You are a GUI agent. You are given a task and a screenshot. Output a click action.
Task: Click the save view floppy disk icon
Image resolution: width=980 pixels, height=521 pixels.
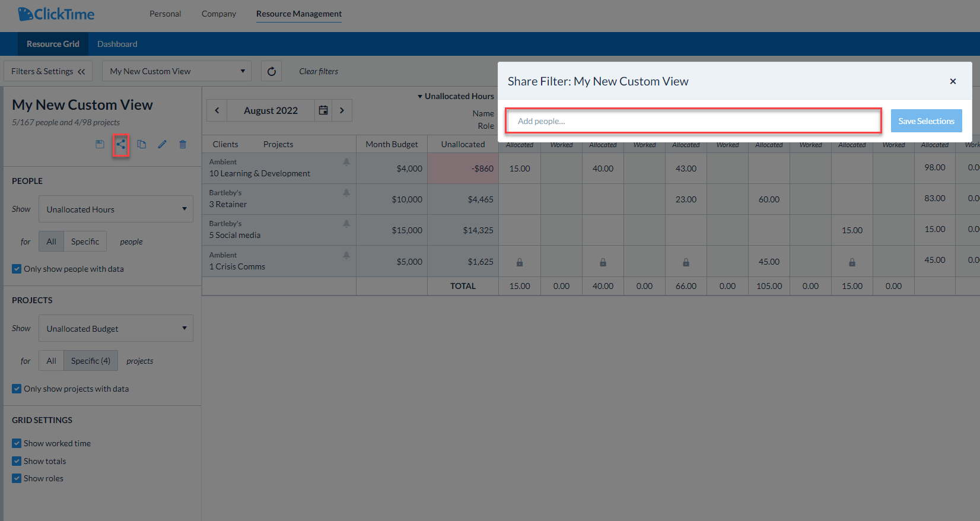(100, 144)
